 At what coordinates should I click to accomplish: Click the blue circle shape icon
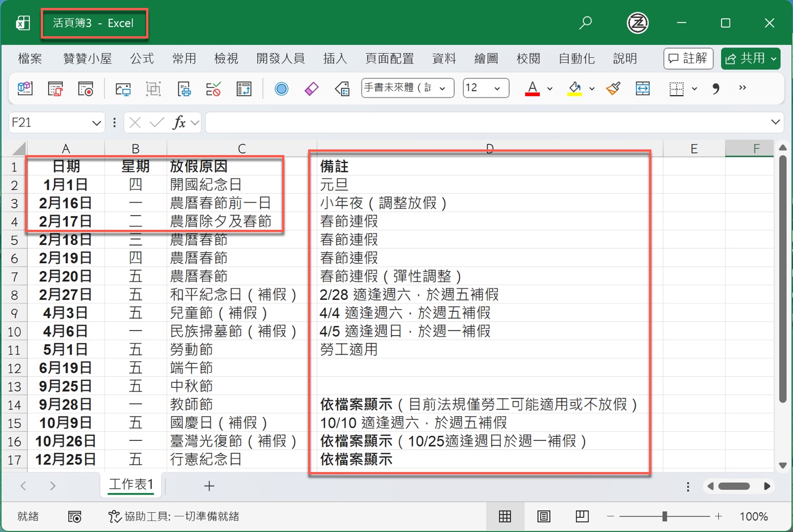coord(282,88)
